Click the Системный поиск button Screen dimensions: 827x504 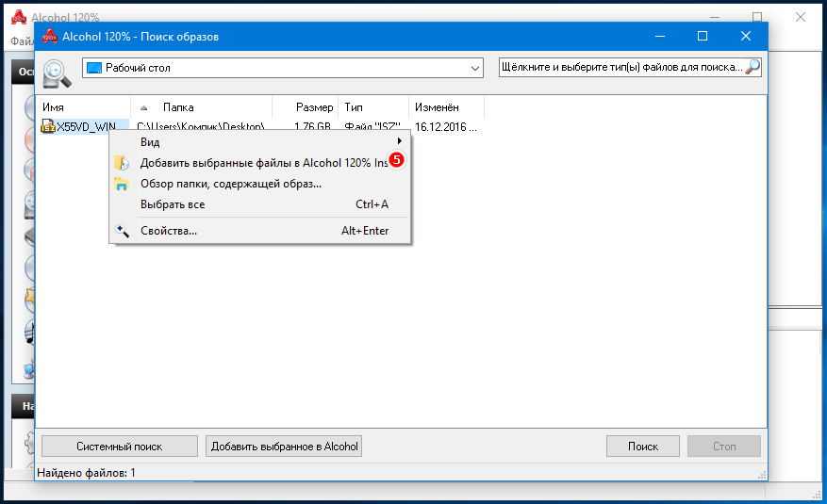[x=120, y=447]
